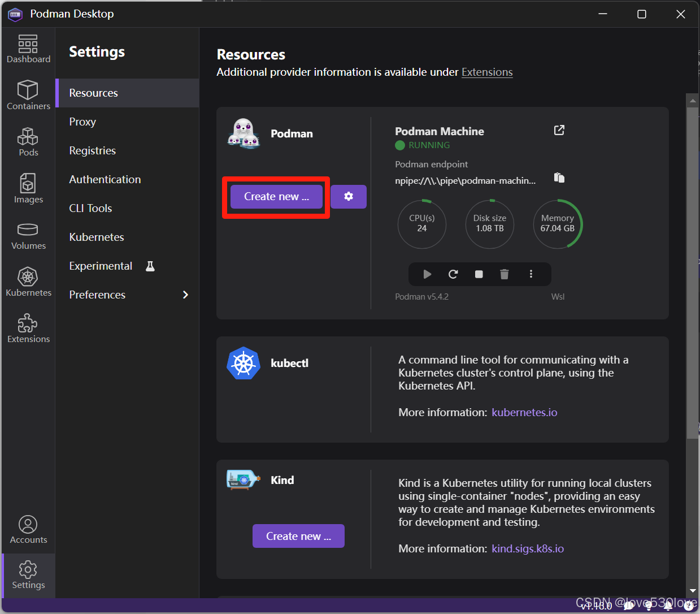This screenshot has width=700, height=614.
Task: Click the scrollbar up arrow
Action: (x=693, y=101)
